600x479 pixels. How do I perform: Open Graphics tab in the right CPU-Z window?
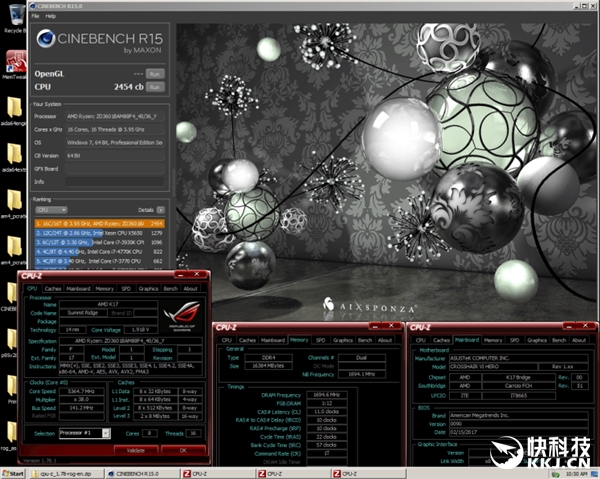point(537,340)
